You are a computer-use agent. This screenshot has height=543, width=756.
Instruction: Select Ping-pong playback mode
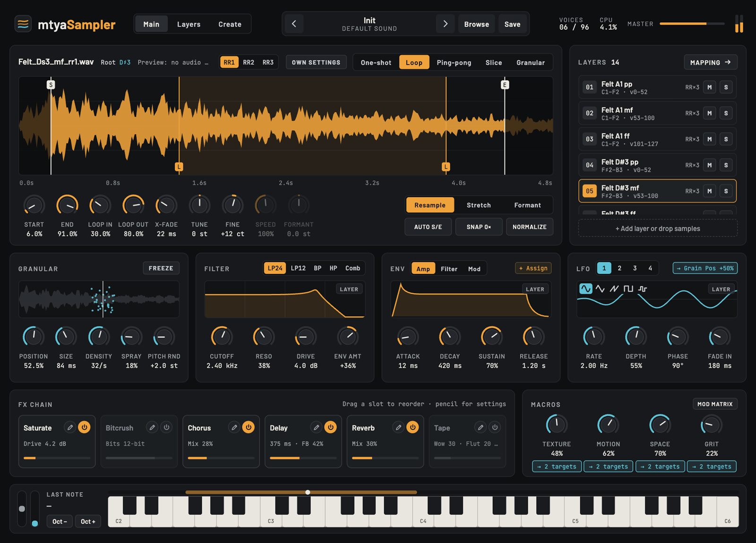pyautogui.click(x=454, y=62)
